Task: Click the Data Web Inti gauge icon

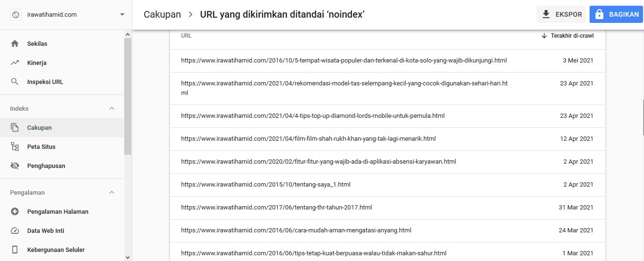Action: pyautogui.click(x=15, y=230)
